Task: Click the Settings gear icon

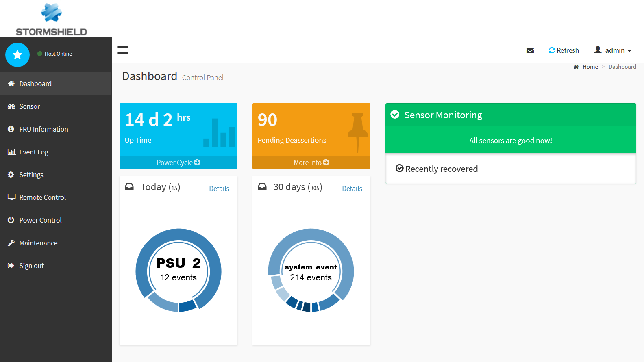Action: (11, 175)
